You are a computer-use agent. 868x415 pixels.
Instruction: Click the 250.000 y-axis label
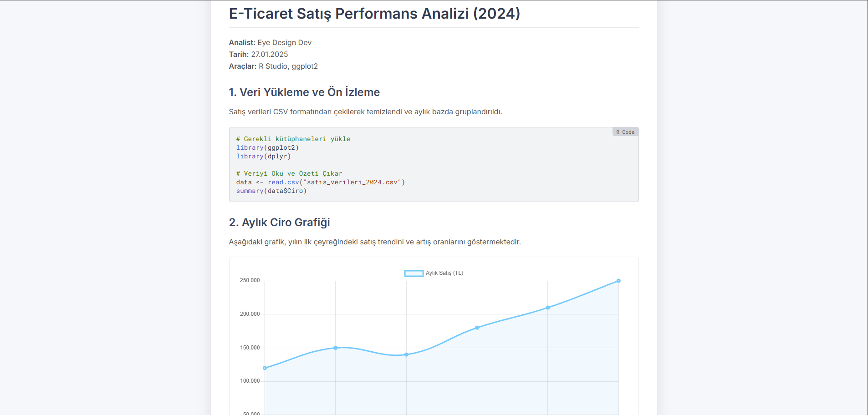[250, 280]
